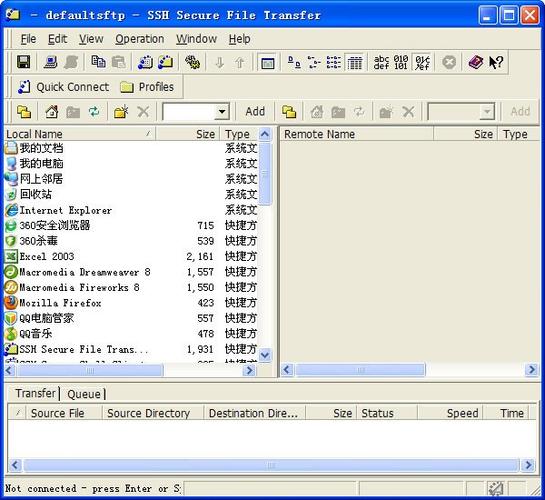Switch to the Queue tab

click(x=84, y=394)
